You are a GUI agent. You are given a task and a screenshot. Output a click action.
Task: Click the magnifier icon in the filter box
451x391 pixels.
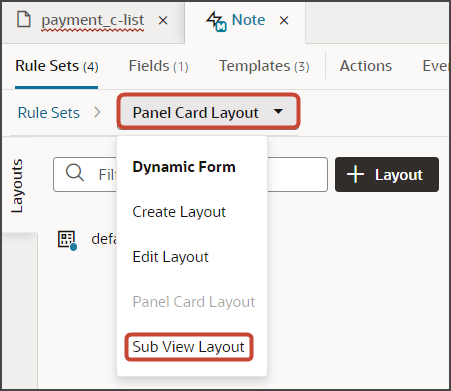click(x=74, y=173)
